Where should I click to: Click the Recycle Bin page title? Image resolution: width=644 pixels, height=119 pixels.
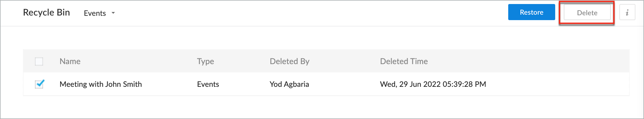[46, 12]
